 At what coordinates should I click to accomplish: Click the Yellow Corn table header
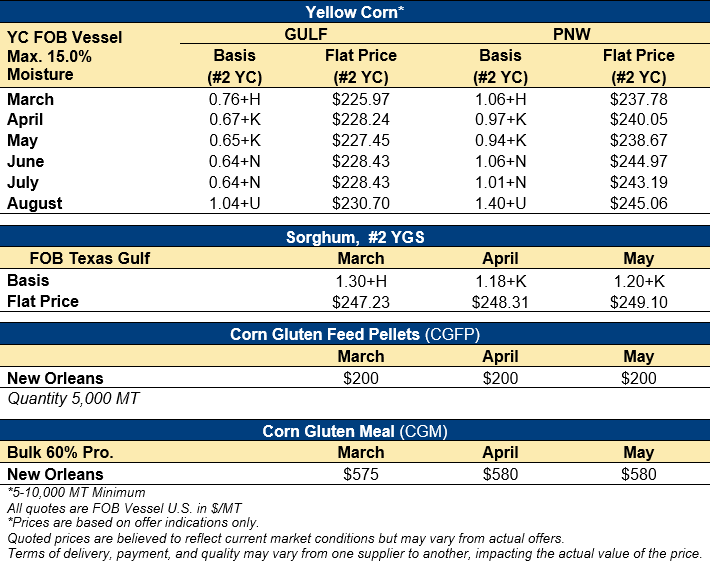[355, 12]
